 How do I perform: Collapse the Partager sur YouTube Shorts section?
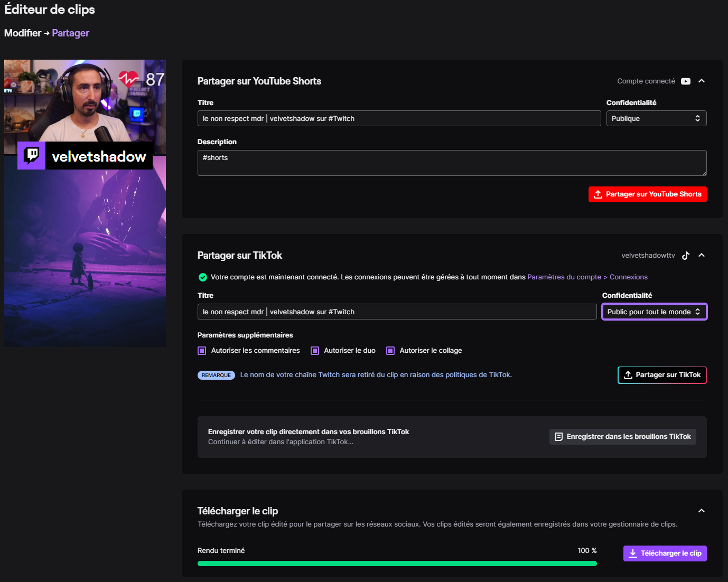click(x=702, y=81)
